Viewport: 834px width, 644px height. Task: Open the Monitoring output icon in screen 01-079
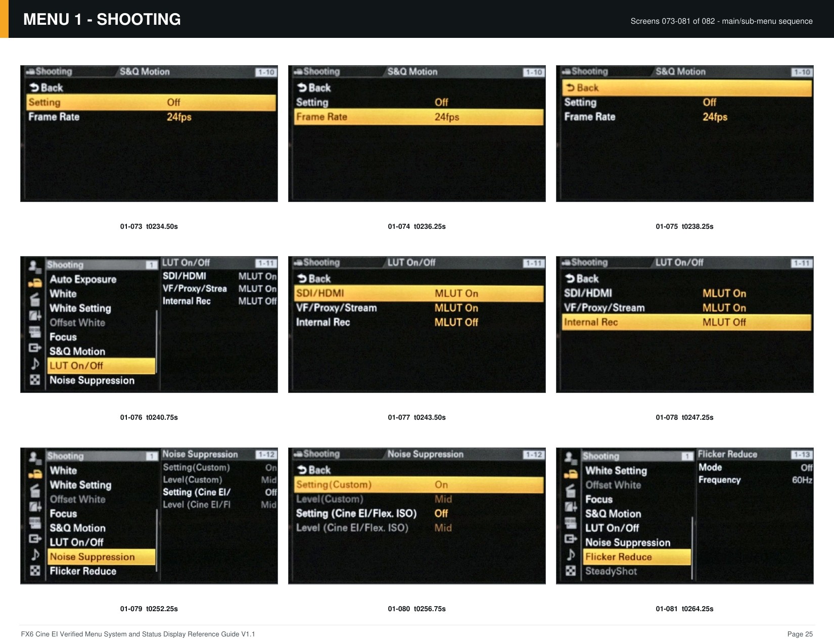click(34, 539)
